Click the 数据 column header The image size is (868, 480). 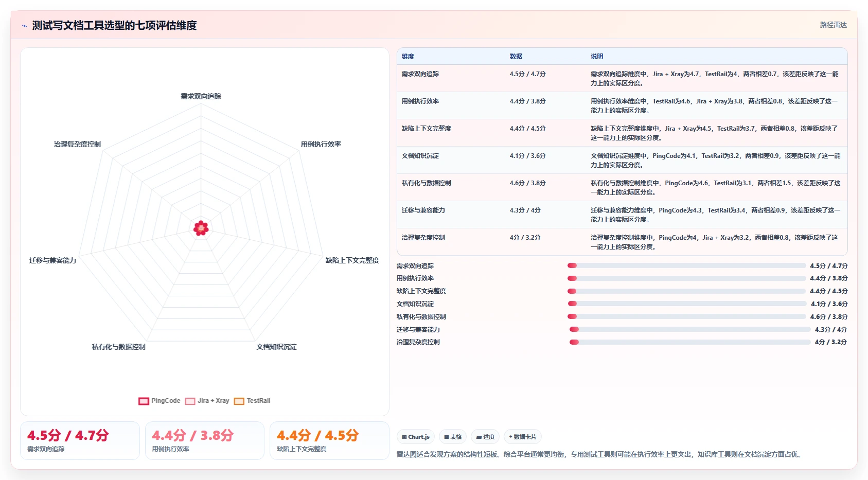point(516,57)
